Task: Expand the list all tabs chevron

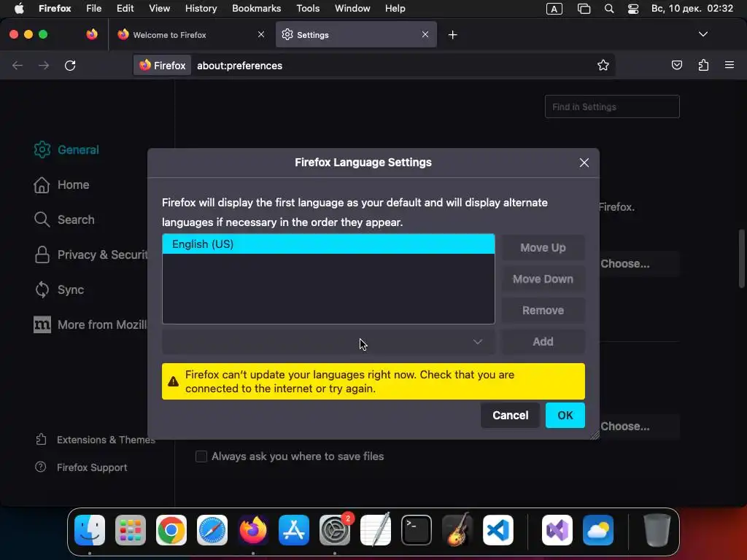Action: [703, 34]
